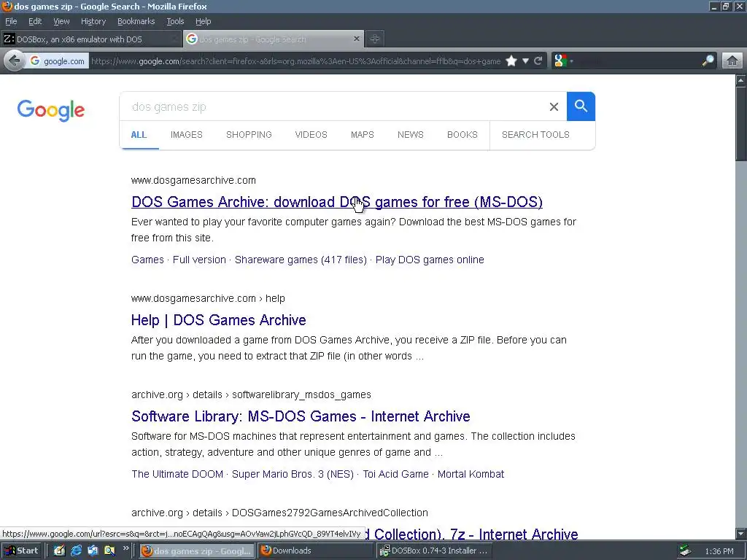Open the 'Games' sitelink
Screen dimensions: 747x560
coord(147,260)
